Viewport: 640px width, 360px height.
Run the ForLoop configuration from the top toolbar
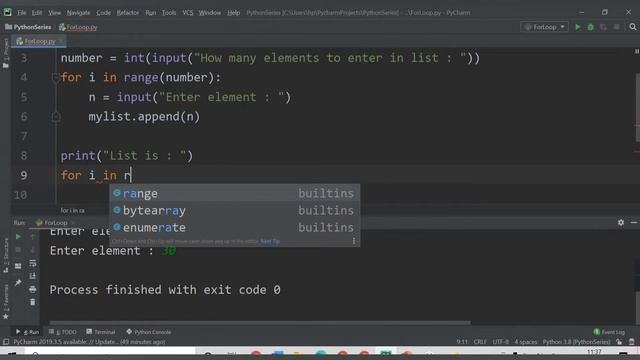coord(578,27)
